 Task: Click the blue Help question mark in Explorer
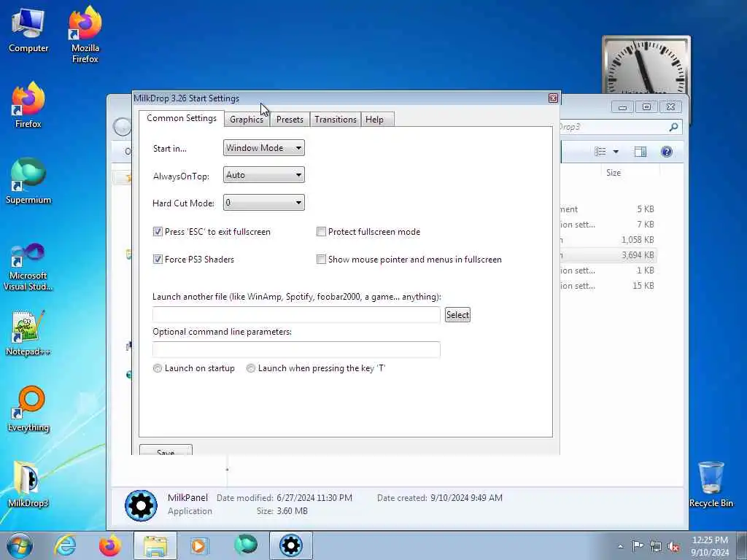coord(667,152)
